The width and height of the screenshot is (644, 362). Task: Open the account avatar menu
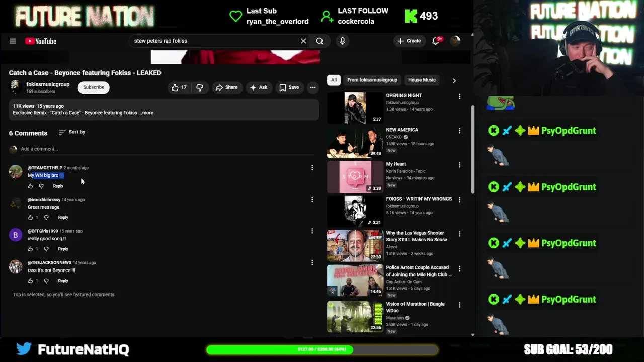[x=455, y=41]
